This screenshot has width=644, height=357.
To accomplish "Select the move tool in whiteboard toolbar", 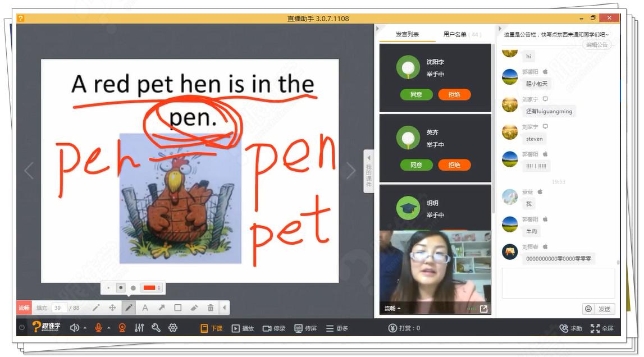I will (x=112, y=308).
